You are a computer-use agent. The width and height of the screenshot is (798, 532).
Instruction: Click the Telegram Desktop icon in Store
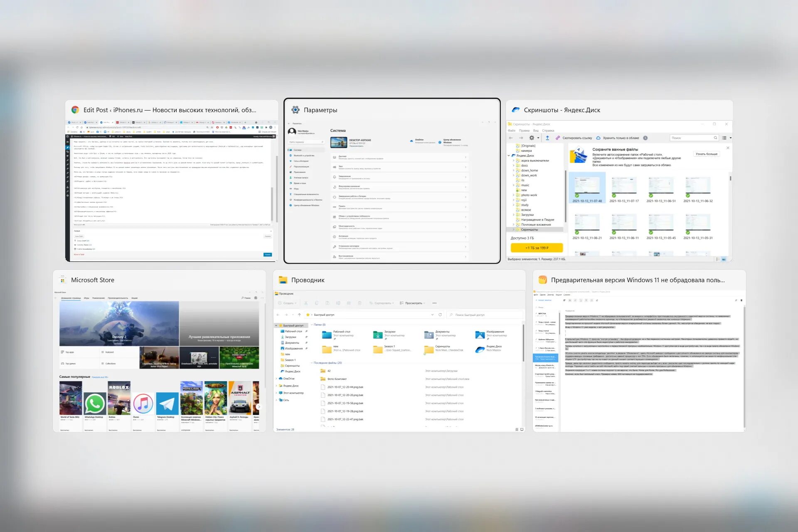click(x=167, y=403)
